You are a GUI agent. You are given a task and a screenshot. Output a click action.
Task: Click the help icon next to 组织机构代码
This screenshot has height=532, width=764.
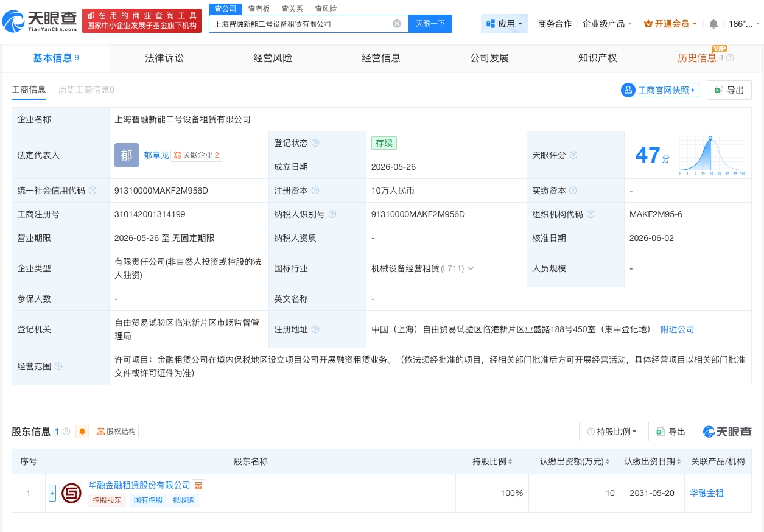pyautogui.click(x=591, y=214)
